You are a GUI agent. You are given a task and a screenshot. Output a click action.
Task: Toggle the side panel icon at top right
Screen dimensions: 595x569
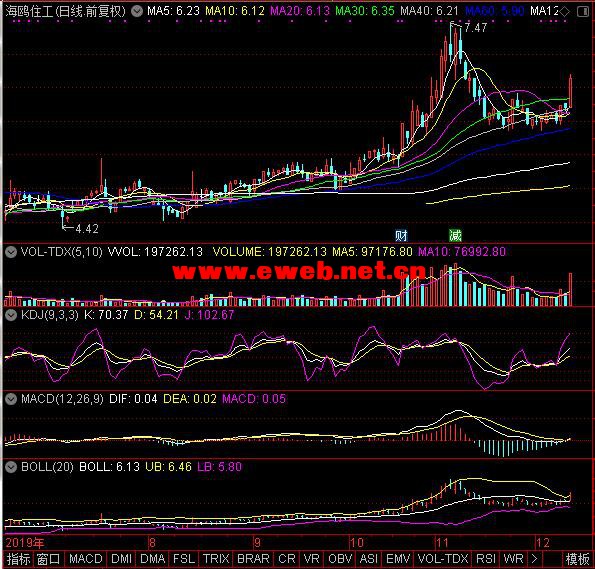click(583, 12)
